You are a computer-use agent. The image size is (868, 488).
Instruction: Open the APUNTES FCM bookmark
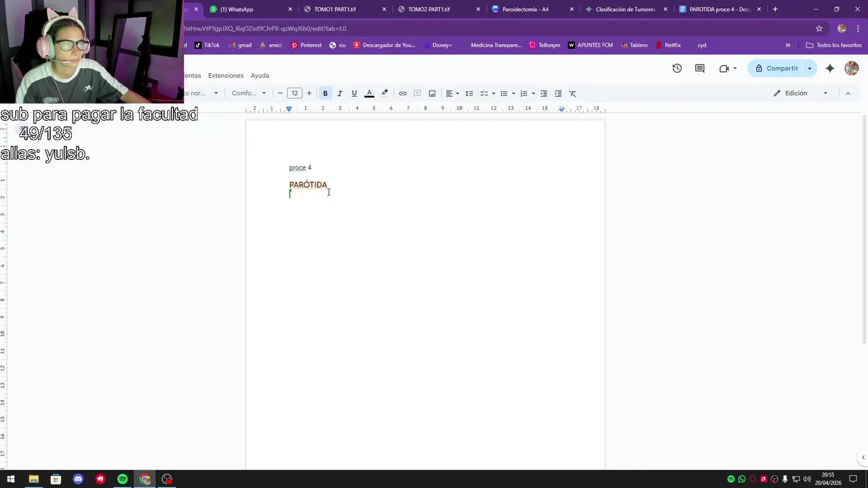click(590, 45)
